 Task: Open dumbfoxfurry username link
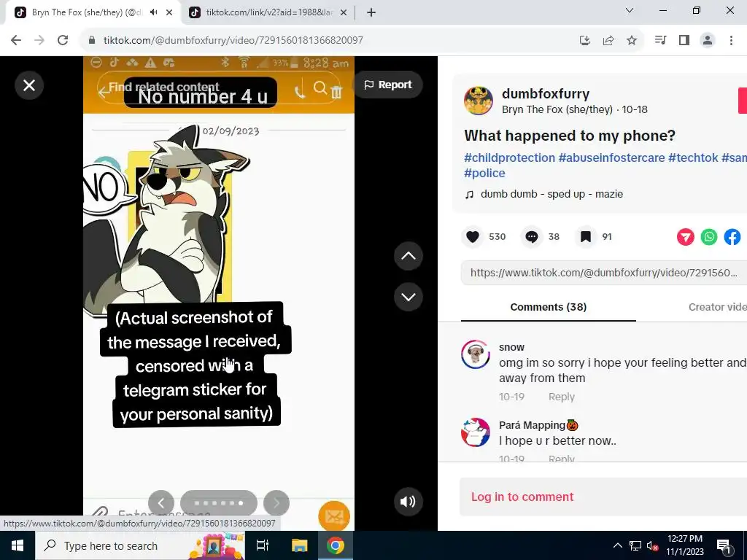coord(546,93)
